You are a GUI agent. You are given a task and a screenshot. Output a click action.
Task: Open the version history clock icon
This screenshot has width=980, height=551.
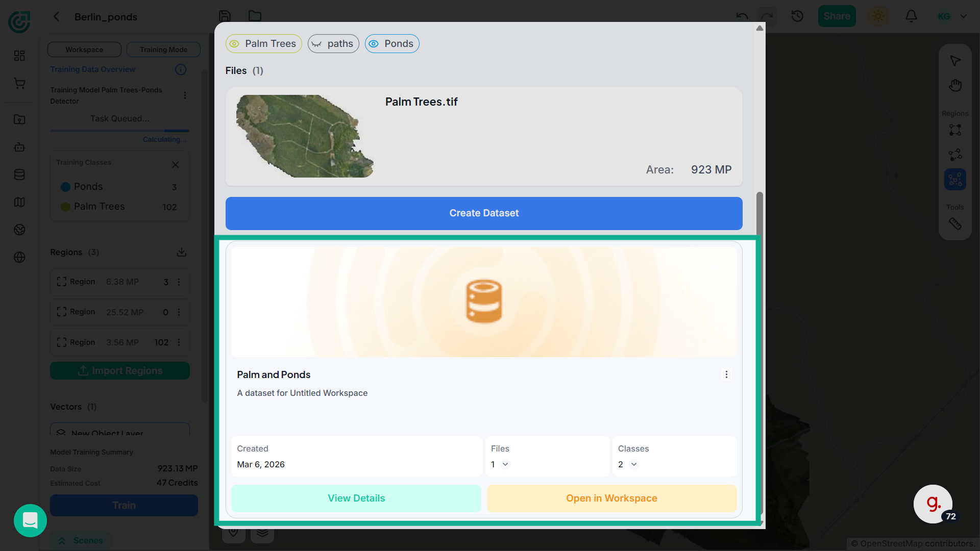click(x=797, y=16)
